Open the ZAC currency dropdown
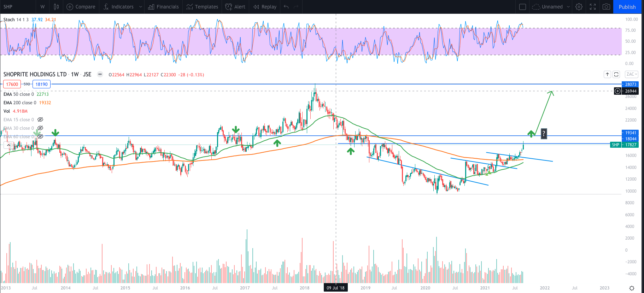The image size is (644, 293). tap(631, 74)
